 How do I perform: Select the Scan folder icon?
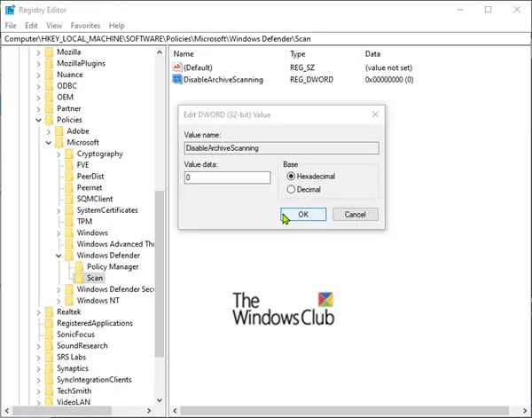point(79,278)
